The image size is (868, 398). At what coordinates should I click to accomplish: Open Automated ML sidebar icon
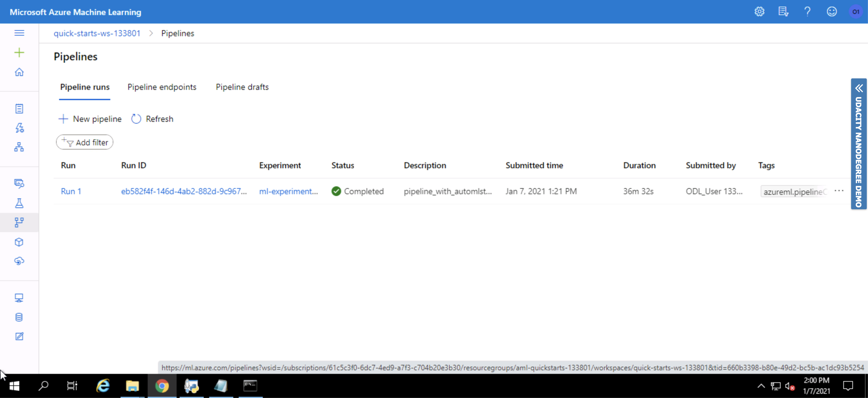click(19, 128)
